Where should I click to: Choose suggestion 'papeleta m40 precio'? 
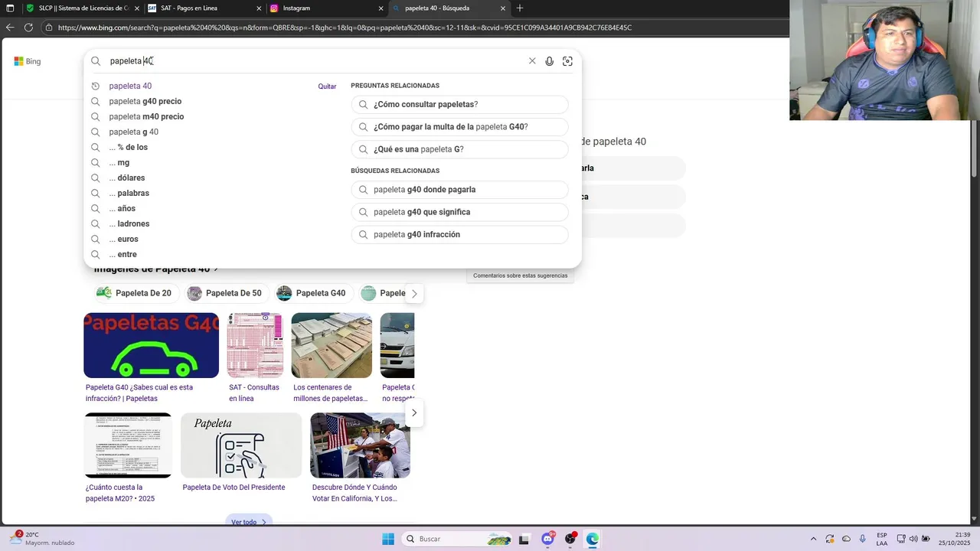point(146,116)
